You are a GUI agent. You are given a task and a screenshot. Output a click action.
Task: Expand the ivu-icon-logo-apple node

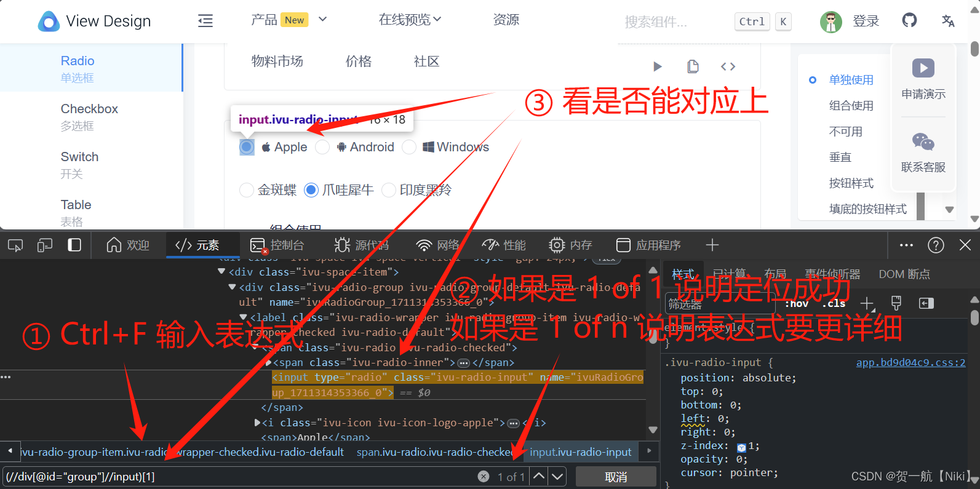point(258,423)
